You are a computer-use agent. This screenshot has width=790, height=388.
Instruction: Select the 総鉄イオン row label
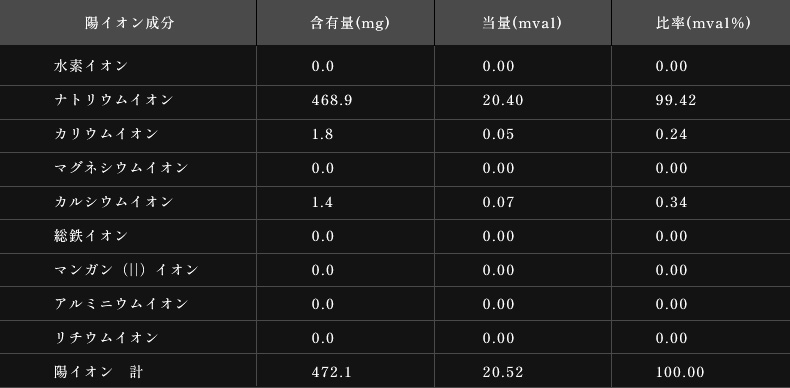pyautogui.click(x=91, y=236)
